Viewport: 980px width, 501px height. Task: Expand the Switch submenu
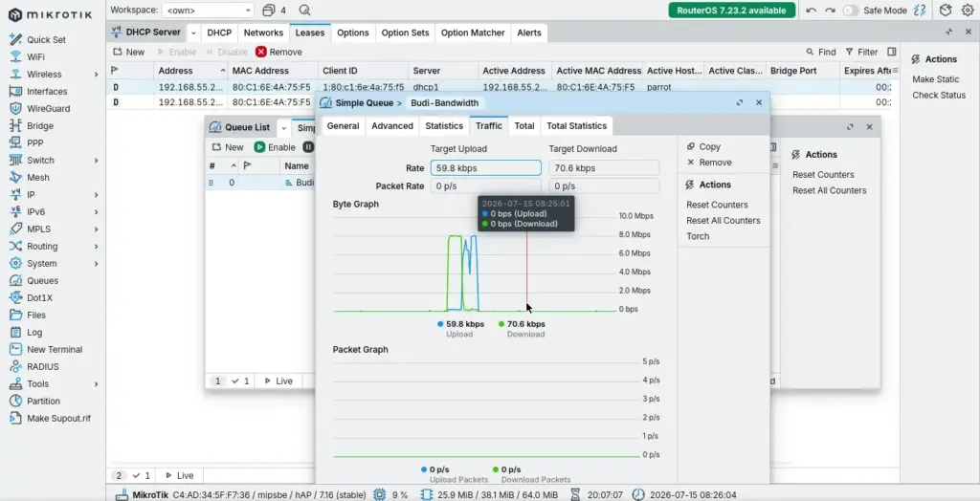(97, 161)
